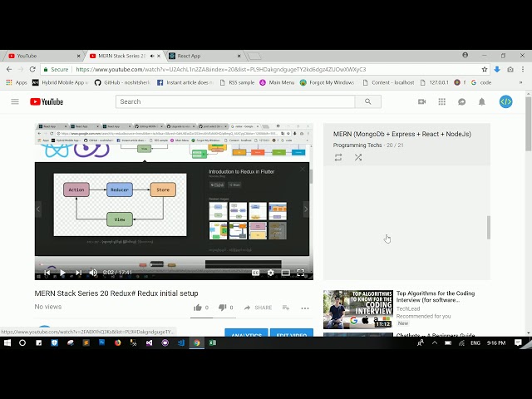Click the address bar URL
532x399 pixels.
(221, 69)
